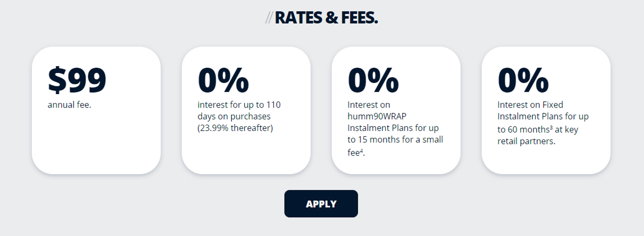This screenshot has height=236, width=644.
Task: Click the '(23.99% thereafter)' note
Action: pyautogui.click(x=235, y=129)
